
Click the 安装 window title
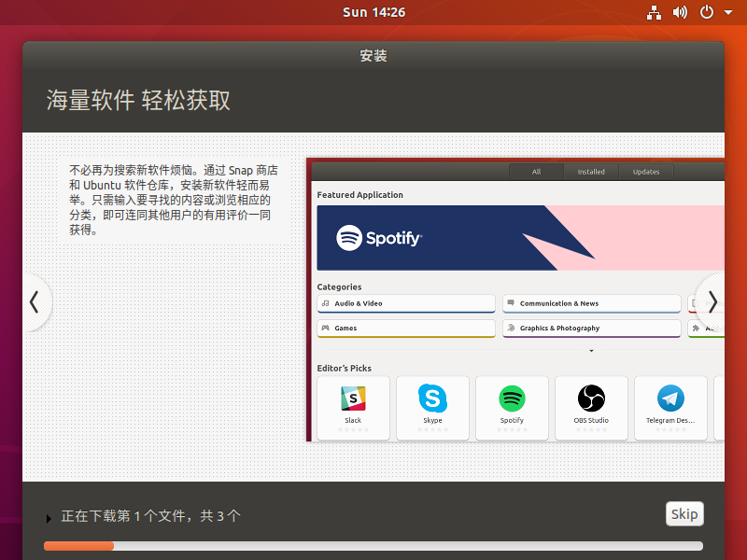click(373, 56)
